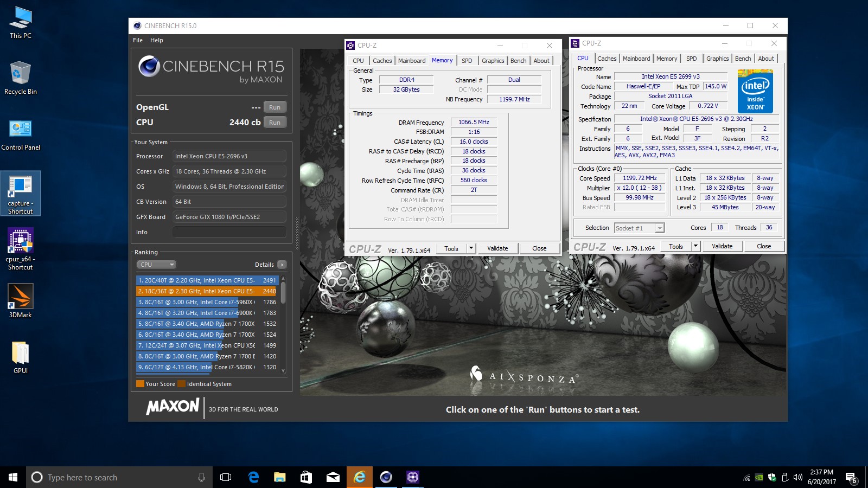Open the Recycle Bin icon
This screenshot has width=868, height=488.
pos(21,78)
